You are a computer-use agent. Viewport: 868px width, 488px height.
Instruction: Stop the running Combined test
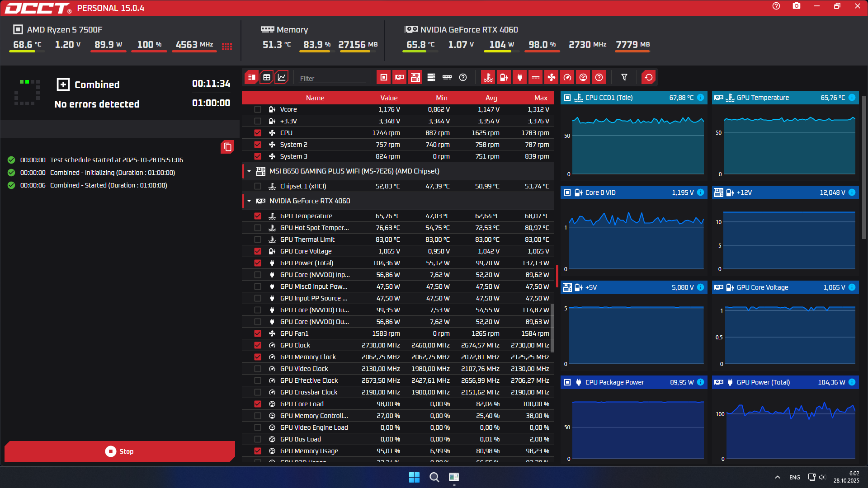click(120, 451)
